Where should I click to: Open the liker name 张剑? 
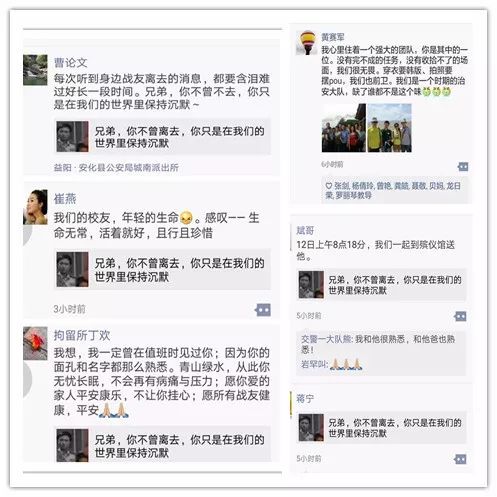coord(342,186)
